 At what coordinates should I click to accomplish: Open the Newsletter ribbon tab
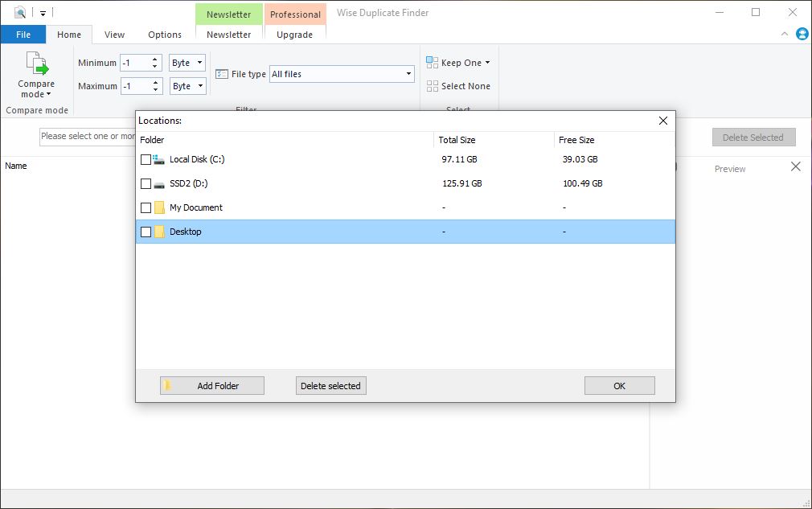click(x=229, y=35)
